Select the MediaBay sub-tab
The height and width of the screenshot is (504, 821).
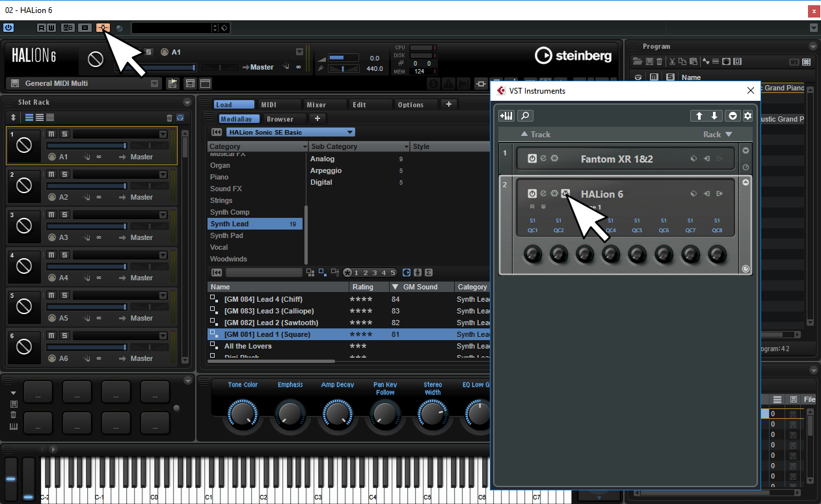click(x=239, y=119)
